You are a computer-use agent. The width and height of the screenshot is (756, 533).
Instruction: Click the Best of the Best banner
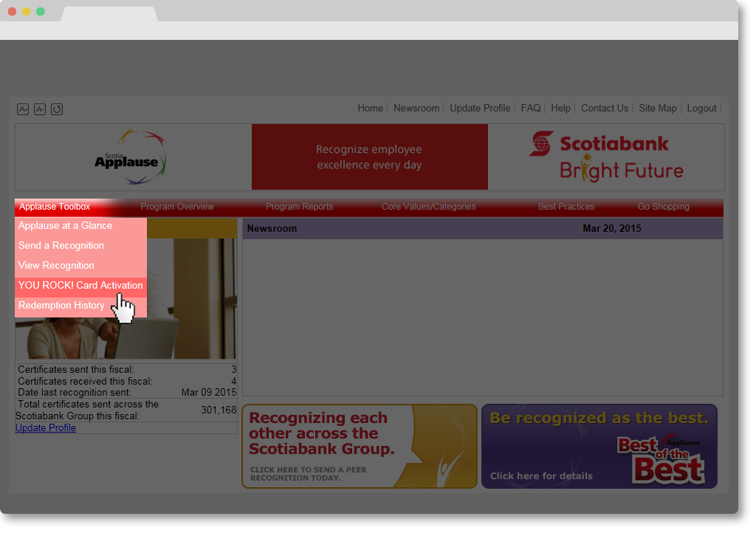pos(599,446)
